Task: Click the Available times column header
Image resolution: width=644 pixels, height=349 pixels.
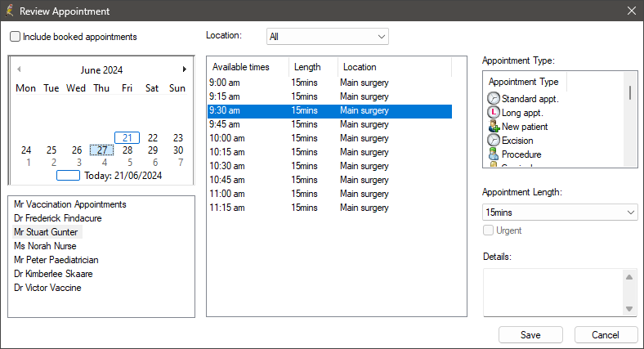Action: tap(248, 67)
